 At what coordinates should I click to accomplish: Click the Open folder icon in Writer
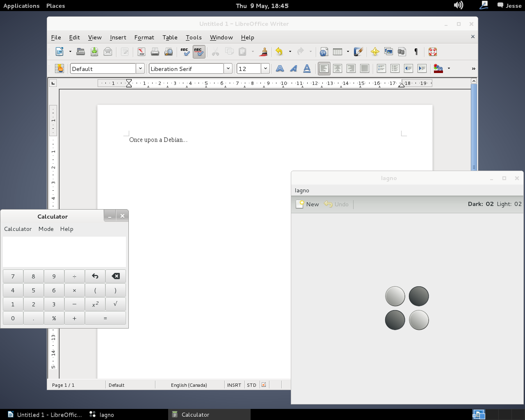click(x=81, y=52)
